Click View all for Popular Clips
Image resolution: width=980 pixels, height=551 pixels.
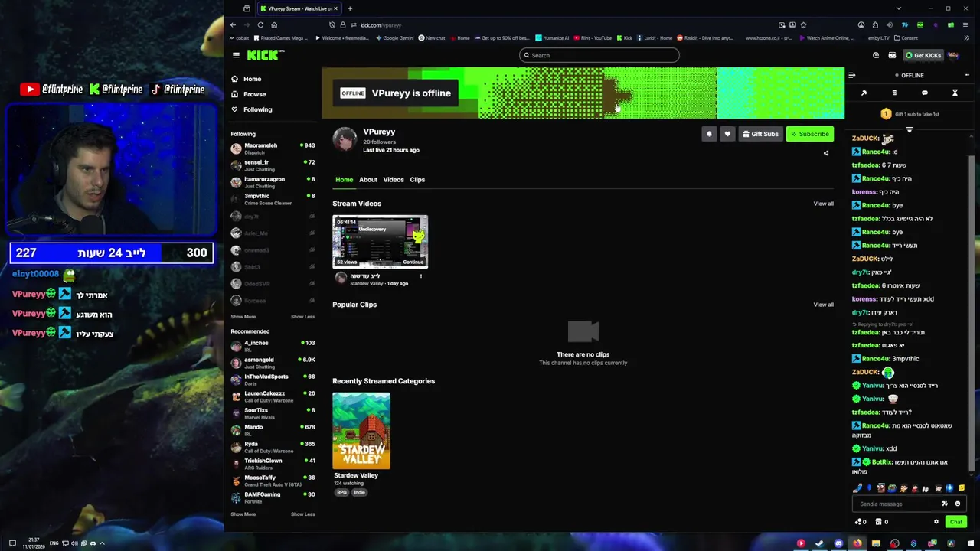click(823, 305)
